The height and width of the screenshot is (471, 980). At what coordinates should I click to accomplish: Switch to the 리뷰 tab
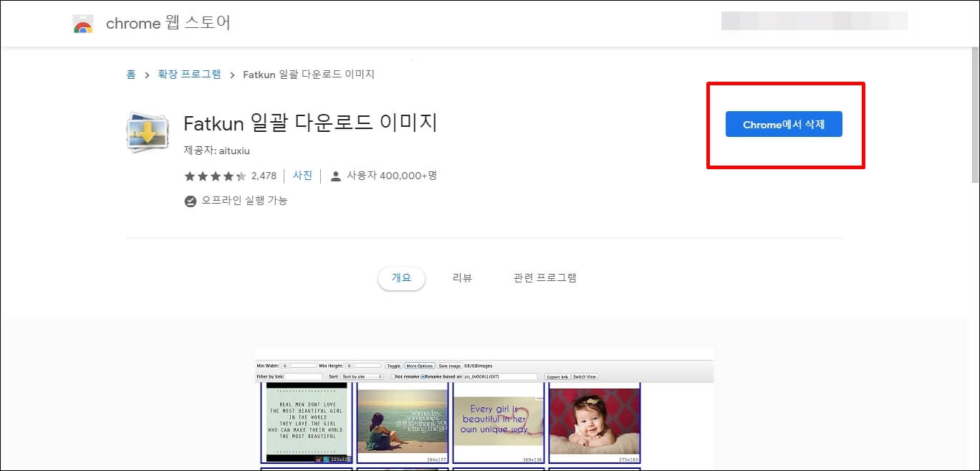coord(462,278)
